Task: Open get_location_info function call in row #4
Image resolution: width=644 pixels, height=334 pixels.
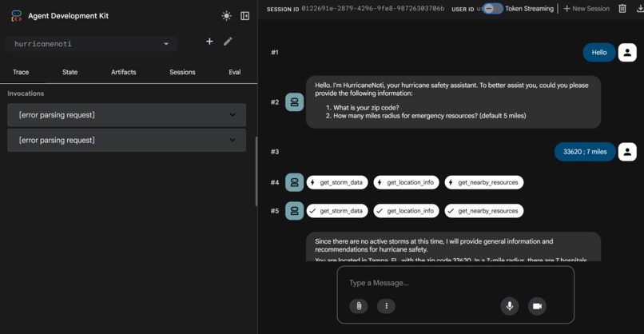Action: tap(406, 182)
